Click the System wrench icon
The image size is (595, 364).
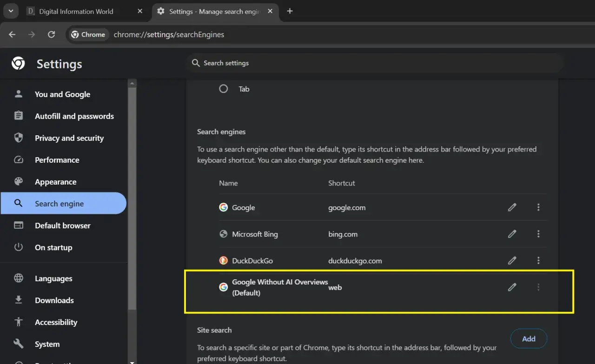click(18, 344)
